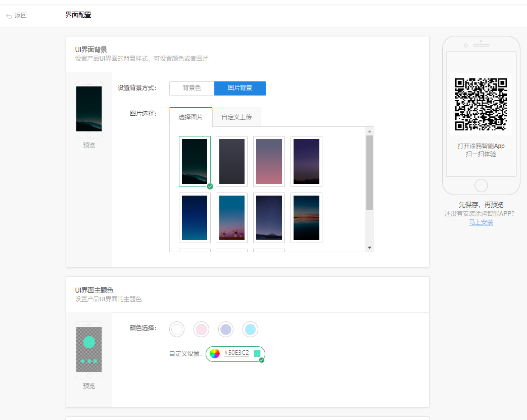Open the rainbow color wheel picker
This screenshot has width=527, height=420.
click(x=215, y=353)
